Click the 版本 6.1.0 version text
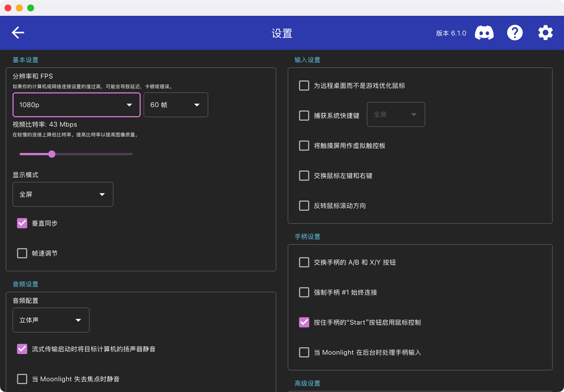 point(451,33)
